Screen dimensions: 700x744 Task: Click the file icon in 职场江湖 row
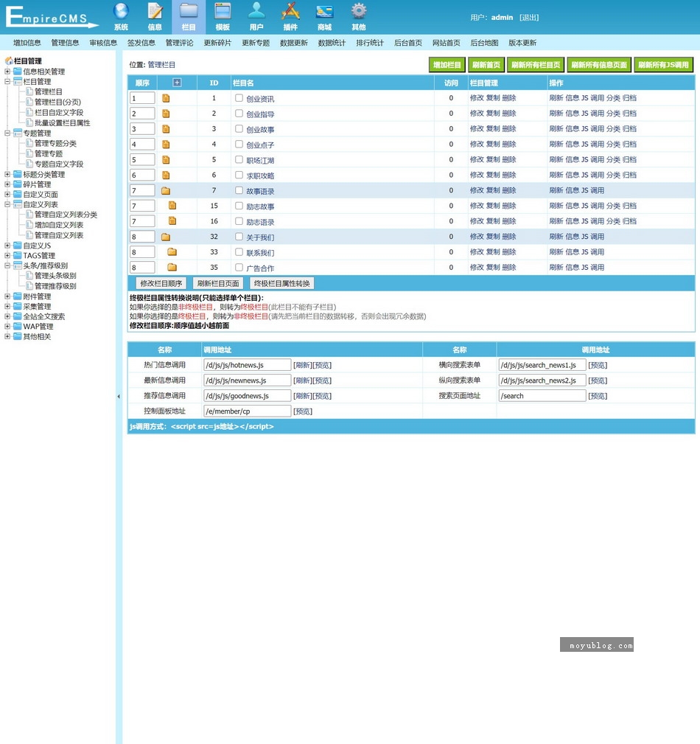166,160
